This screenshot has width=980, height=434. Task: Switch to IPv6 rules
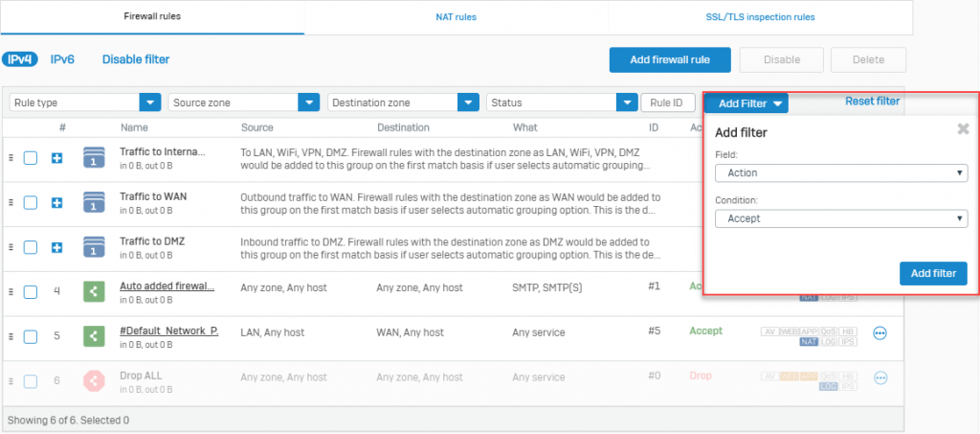[62, 59]
